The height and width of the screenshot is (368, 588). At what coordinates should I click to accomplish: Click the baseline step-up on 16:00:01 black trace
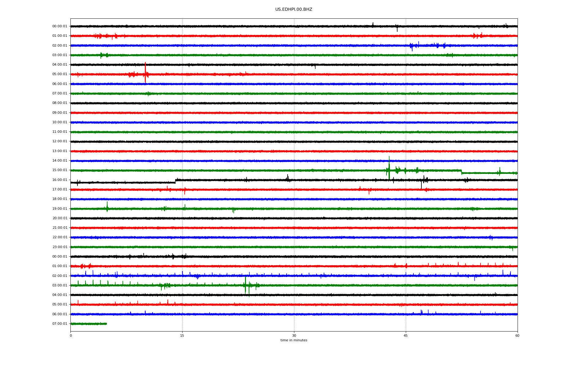tap(175, 181)
